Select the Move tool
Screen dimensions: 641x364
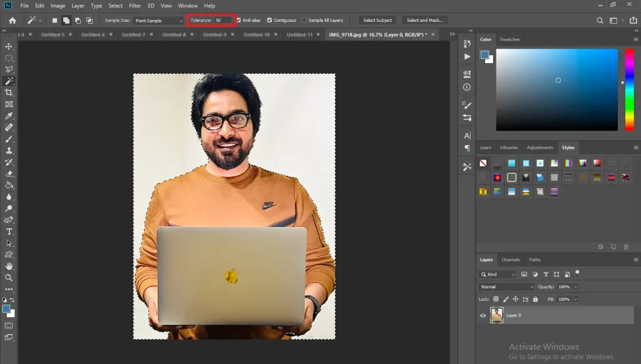point(9,47)
